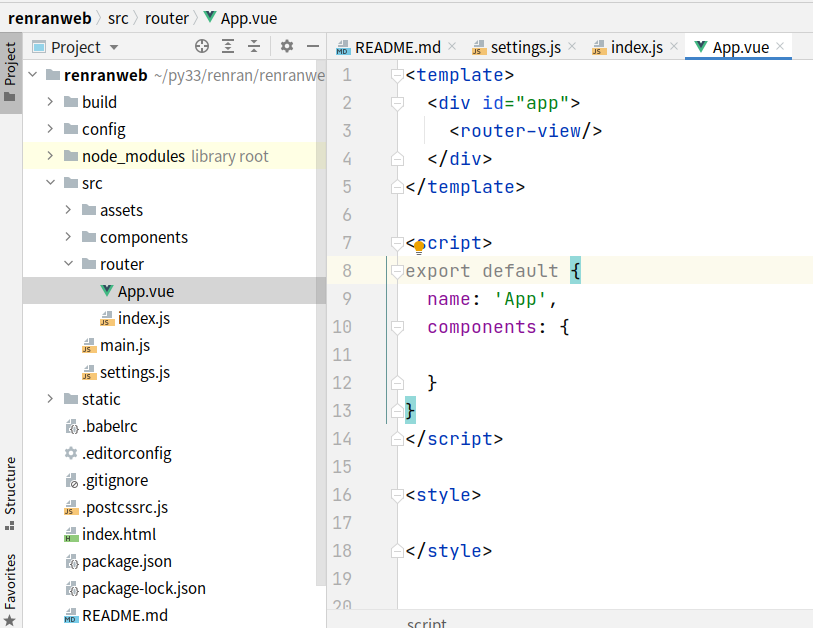Select the App.vue editor tab
The height and width of the screenshot is (628, 813).
(x=739, y=47)
